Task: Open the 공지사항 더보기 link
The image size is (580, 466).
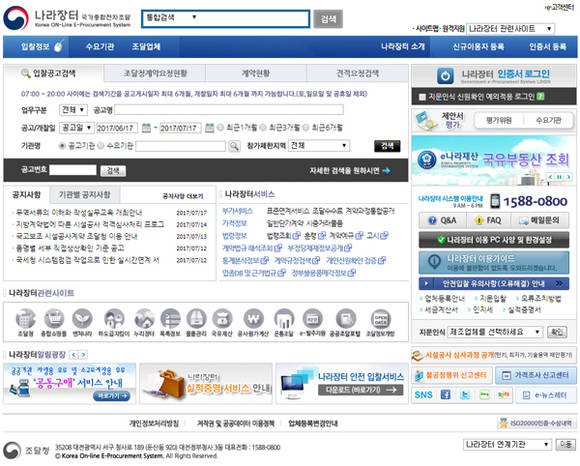Action: (x=183, y=196)
